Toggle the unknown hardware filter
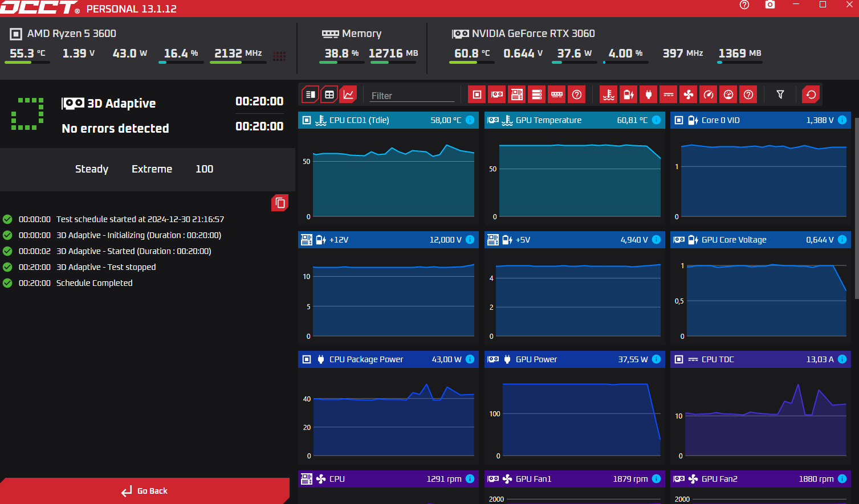The width and height of the screenshot is (859, 504). tap(577, 95)
